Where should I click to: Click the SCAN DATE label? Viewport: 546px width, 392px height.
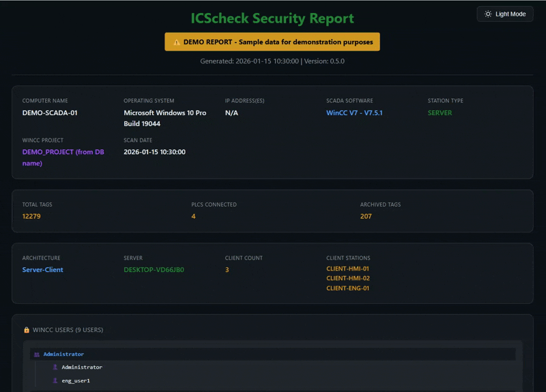138,140
